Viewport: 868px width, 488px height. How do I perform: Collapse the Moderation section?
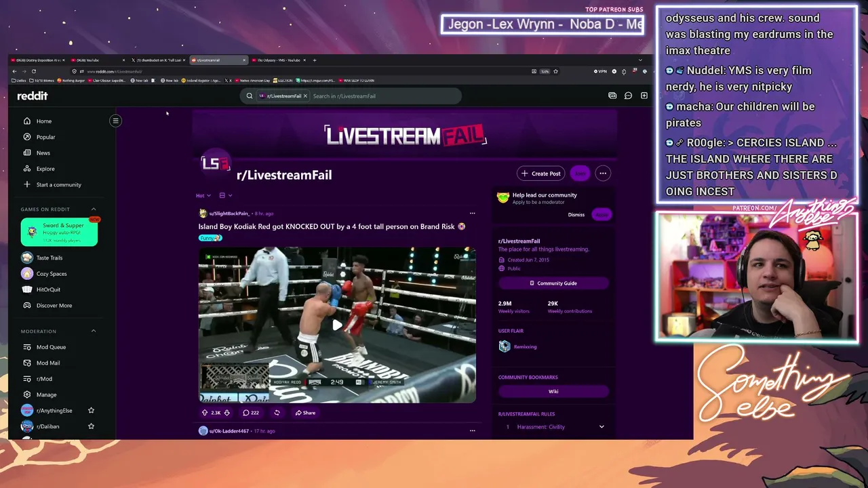[x=94, y=331]
